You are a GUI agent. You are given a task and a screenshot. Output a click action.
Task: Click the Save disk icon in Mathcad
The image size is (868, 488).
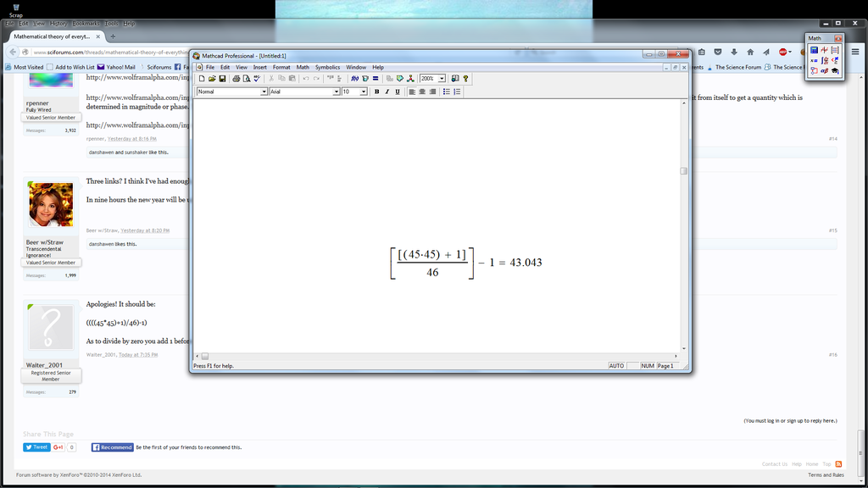(222, 79)
